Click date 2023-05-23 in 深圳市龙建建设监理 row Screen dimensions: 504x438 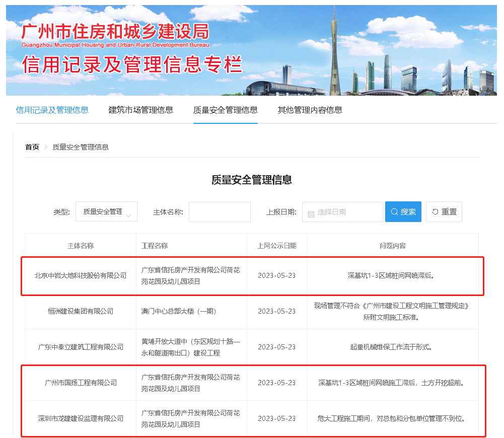[x=277, y=418]
